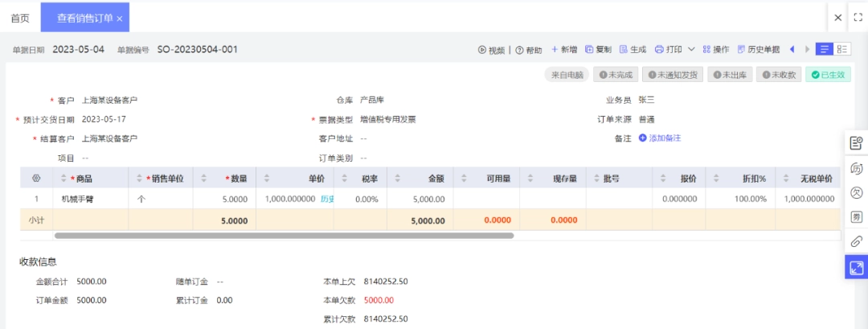Open the attachment paperclip icon in the sidebar
Screen dimensions: 868x329
(856, 241)
